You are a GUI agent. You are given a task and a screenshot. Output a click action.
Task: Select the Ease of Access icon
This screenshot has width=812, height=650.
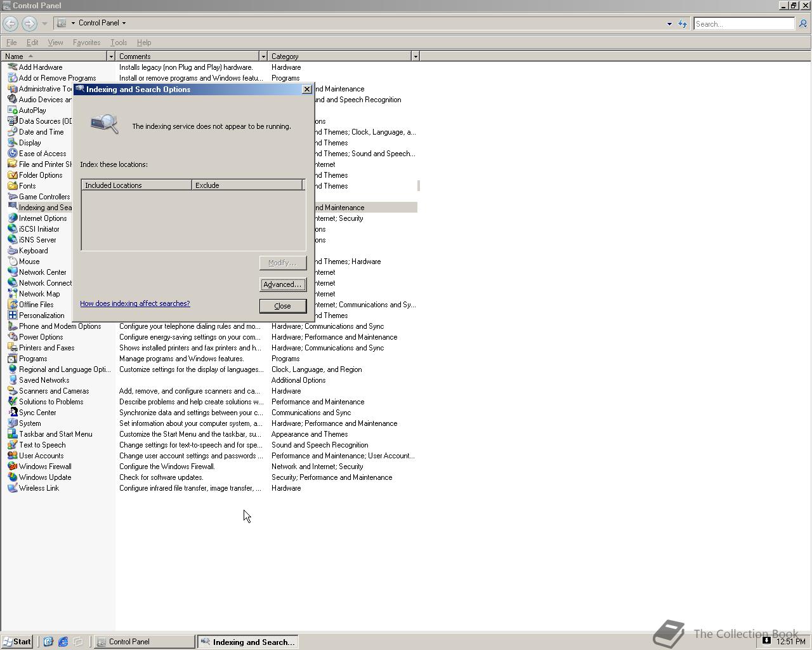13,154
